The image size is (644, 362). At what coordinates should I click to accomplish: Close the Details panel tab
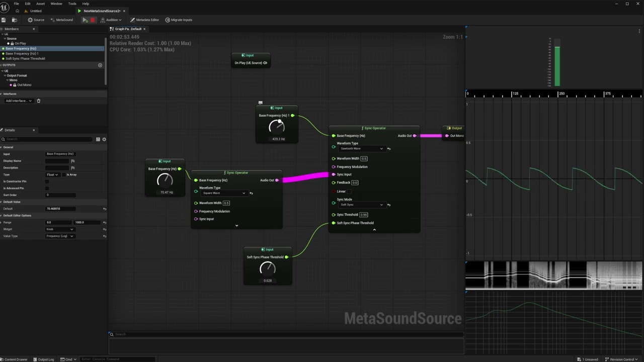pyautogui.click(x=34, y=130)
